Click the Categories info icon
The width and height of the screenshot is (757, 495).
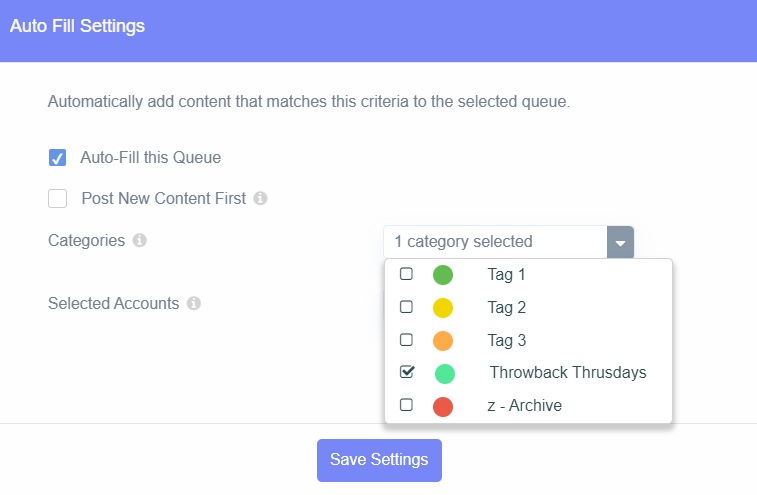click(140, 240)
